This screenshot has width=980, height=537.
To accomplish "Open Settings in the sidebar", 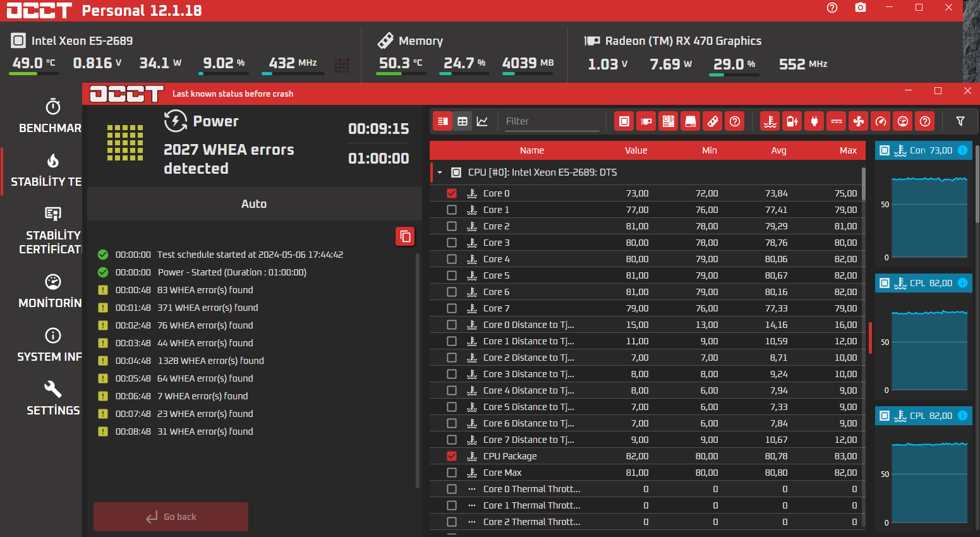I will coord(53,399).
